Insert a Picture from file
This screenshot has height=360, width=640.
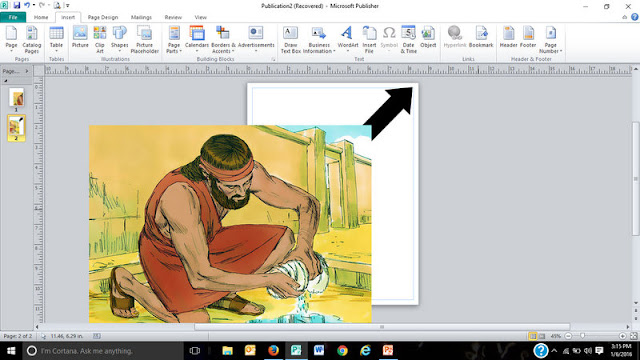tap(80, 37)
